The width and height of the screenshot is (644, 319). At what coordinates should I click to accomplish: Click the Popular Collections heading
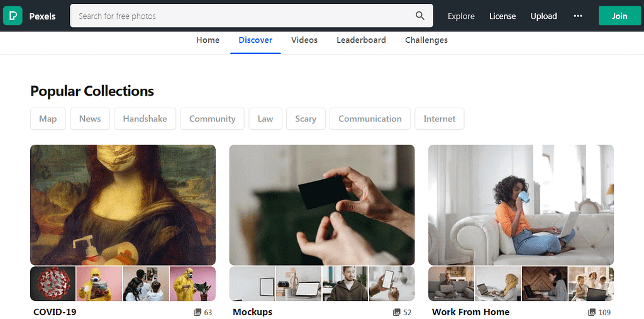pyautogui.click(x=92, y=91)
